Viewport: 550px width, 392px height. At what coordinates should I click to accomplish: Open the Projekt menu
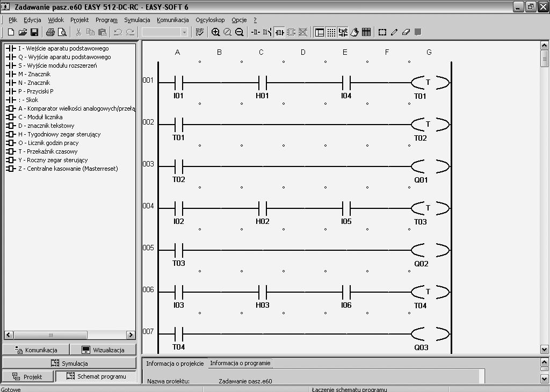coord(79,20)
